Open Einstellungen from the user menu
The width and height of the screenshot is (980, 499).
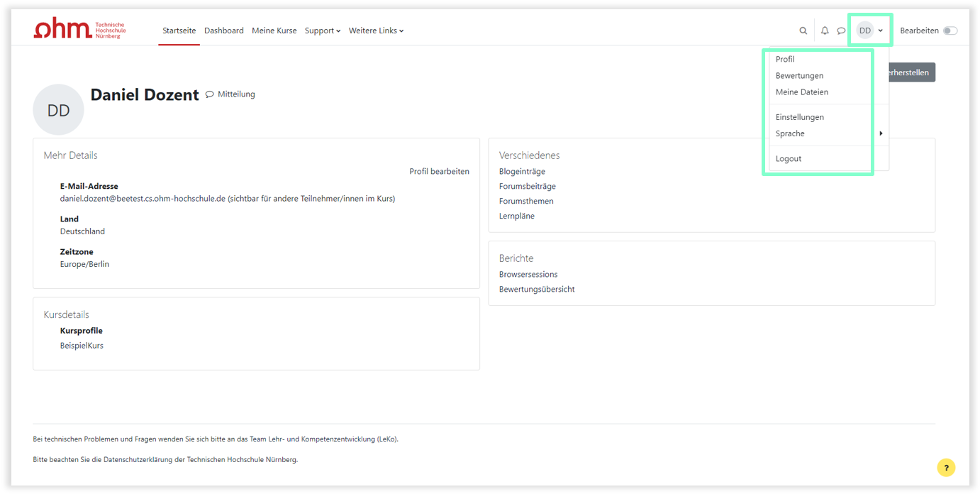800,117
